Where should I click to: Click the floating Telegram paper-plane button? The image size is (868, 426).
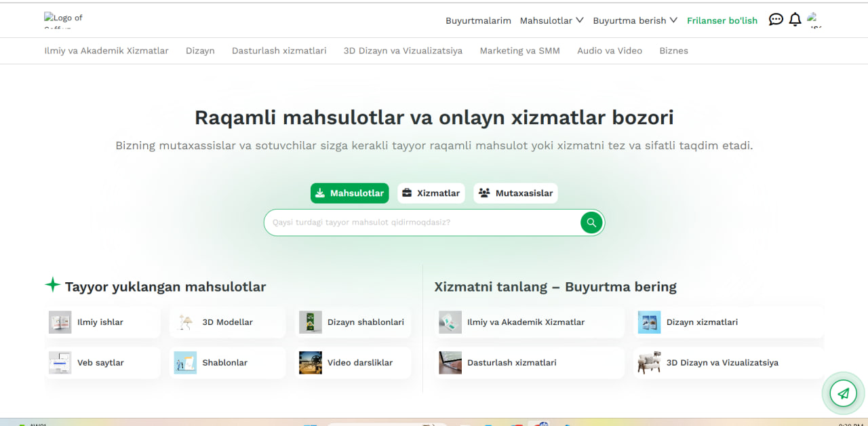[x=843, y=393]
